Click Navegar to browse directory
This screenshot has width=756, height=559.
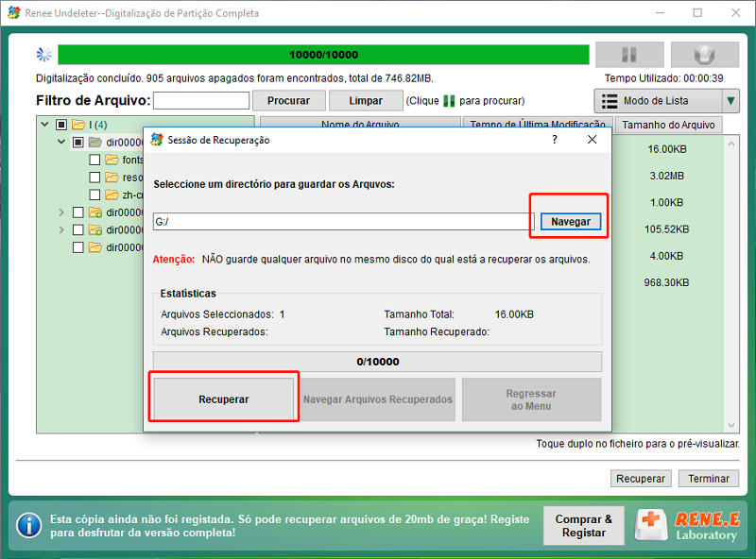571,222
